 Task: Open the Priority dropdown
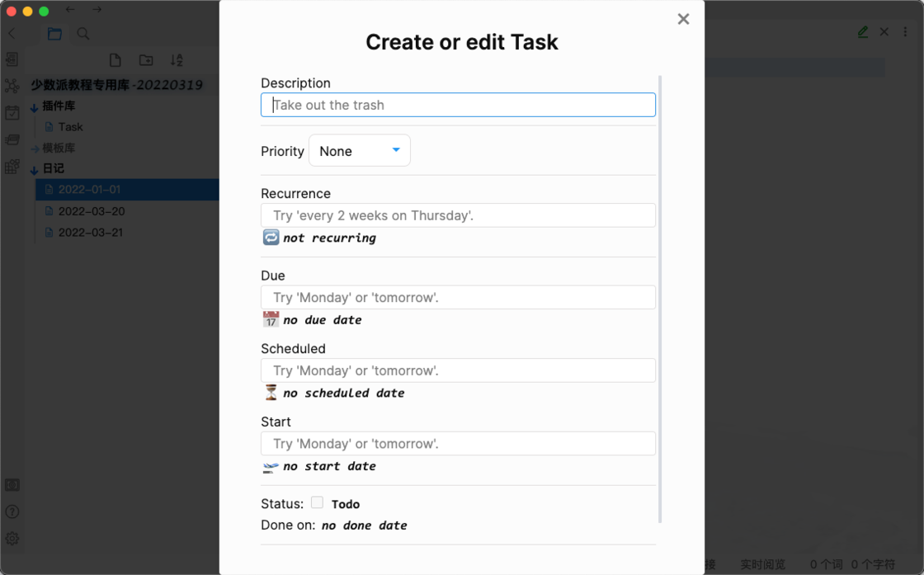tap(359, 151)
